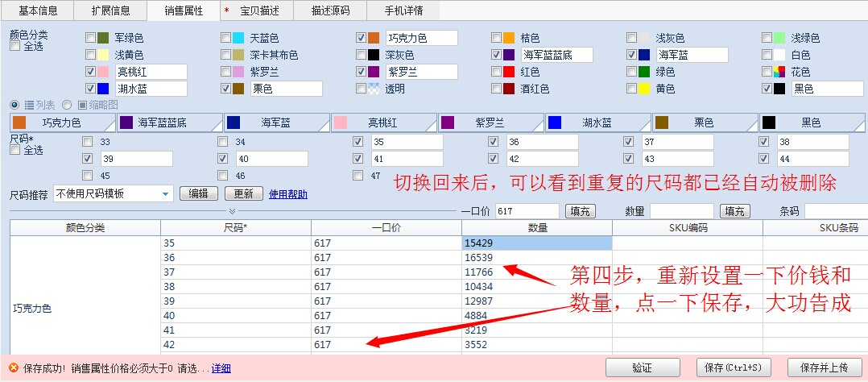The width and height of the screenshot is (868, 382).
Task: Click the checkered 透明 transparency icon
Action: [374, 89]
